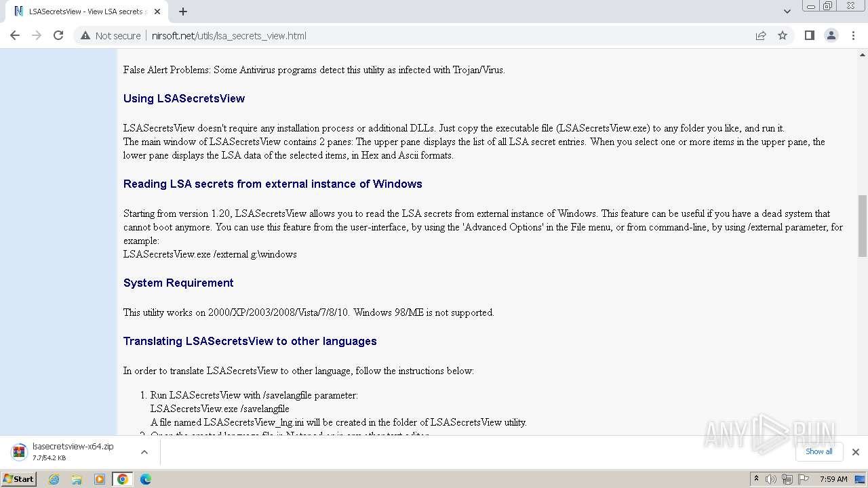868x488 pixels.
Task: Click 'Translating LSASecretsView to other languages' heading
Action: pos(250,341)
